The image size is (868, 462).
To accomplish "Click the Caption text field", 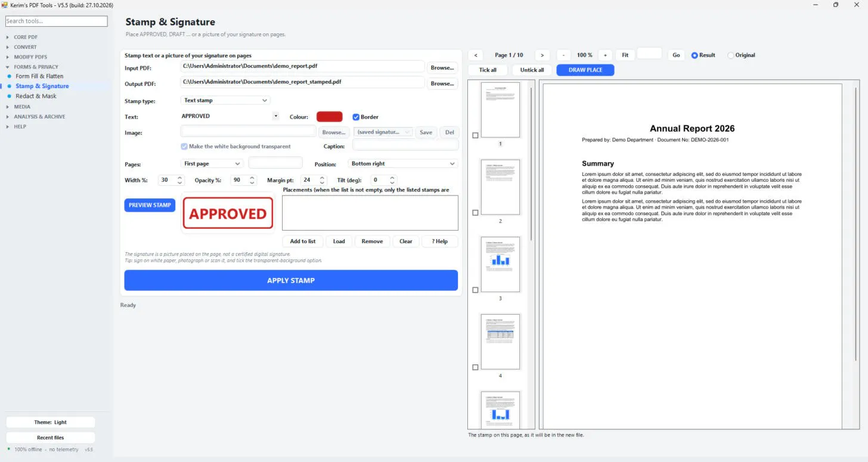I will tap(405, 146).
